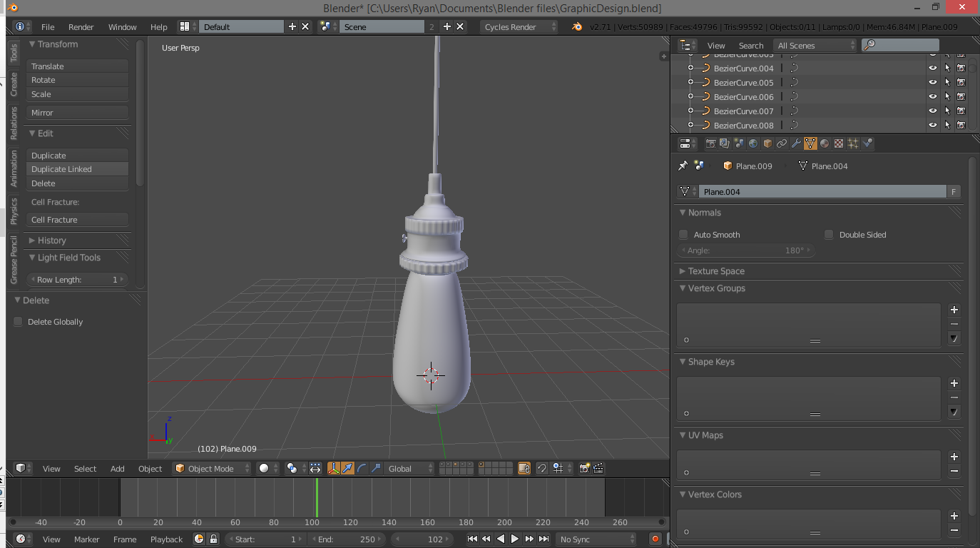Screen dimensions: 980x548
Task: Click the Cell Fracture button
Action: 78,220
